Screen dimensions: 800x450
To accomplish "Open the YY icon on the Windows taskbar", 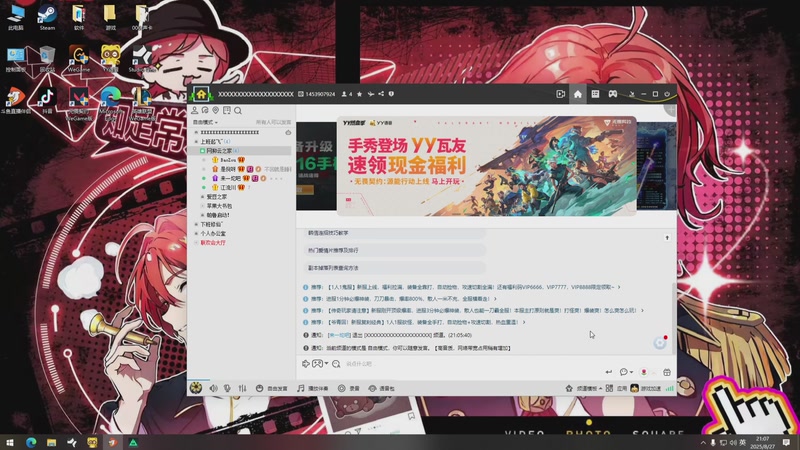I will (x=92, y=442).
